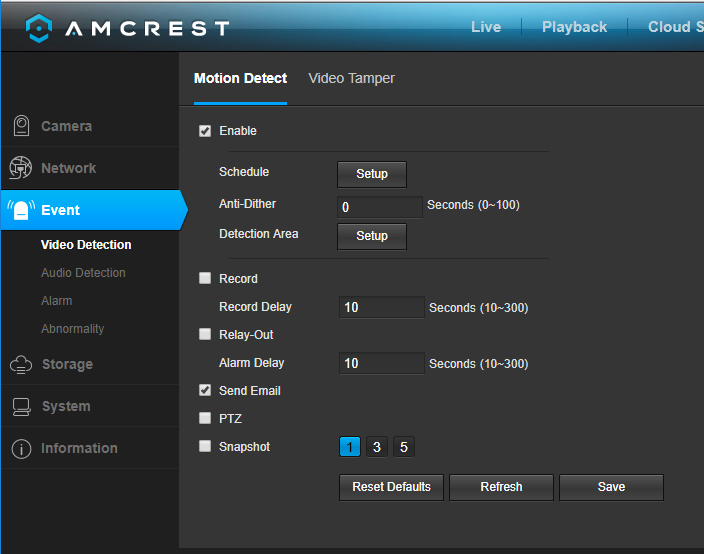Click the Storage menu label

(67, 364)
